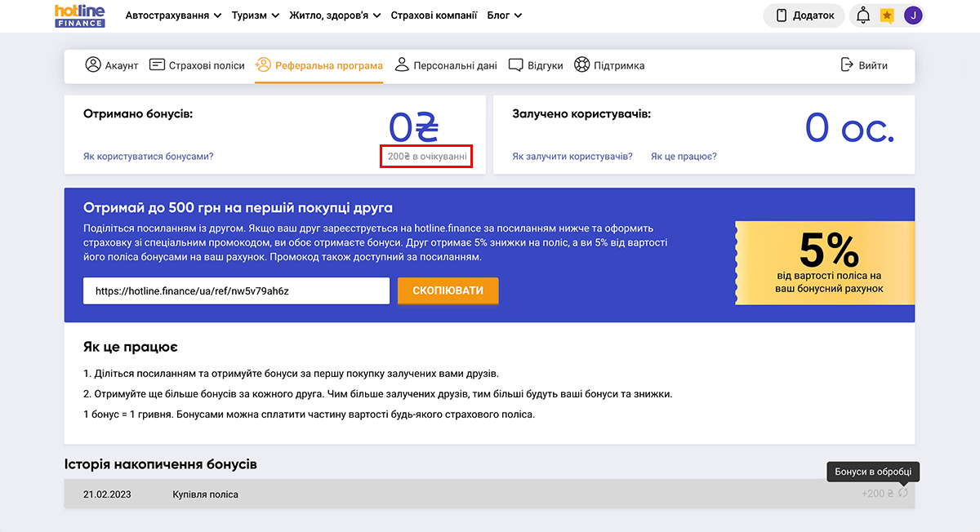The width and height of the screenshot is (980, 532).
Task: Switch to the Акаунт tab
Action: [112, 65]
